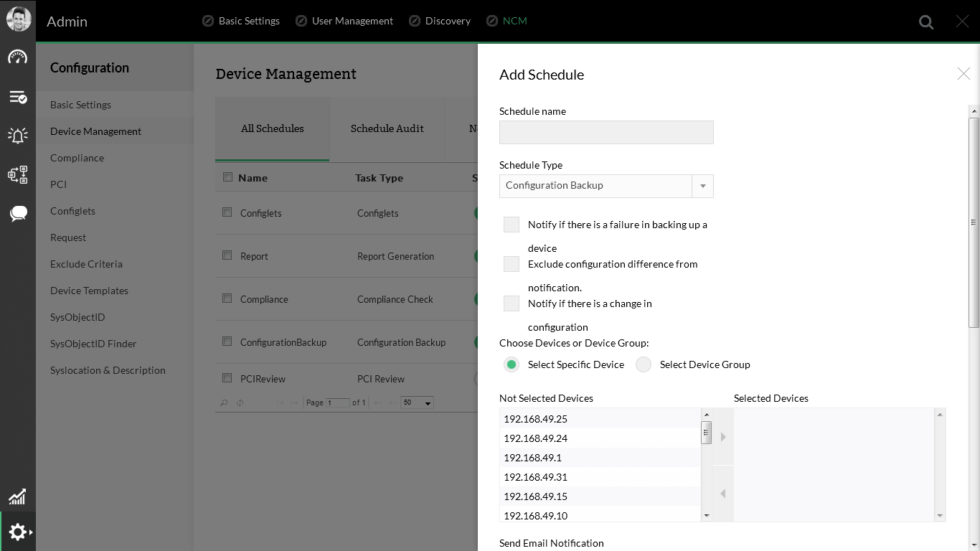Click the Settings gear icon in the sidebar
The height and width of the screenshot is (551, 980).
click(x=16, y=532)
